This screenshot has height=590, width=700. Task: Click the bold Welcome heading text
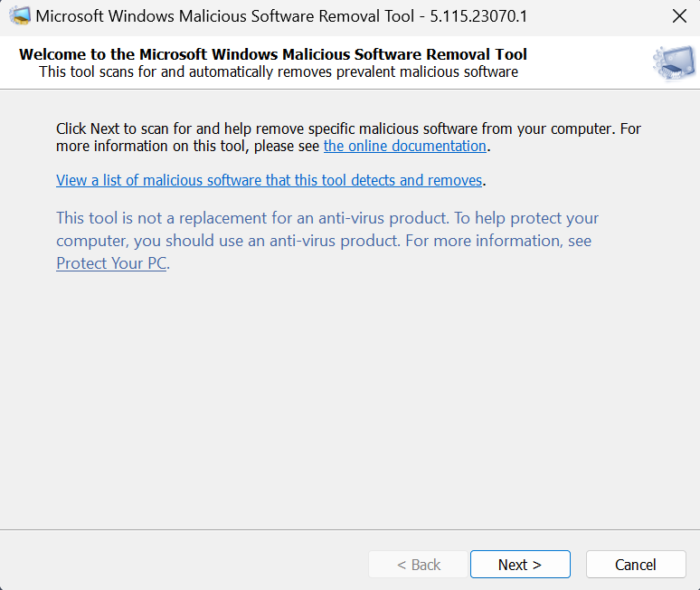tap(272, 54)
